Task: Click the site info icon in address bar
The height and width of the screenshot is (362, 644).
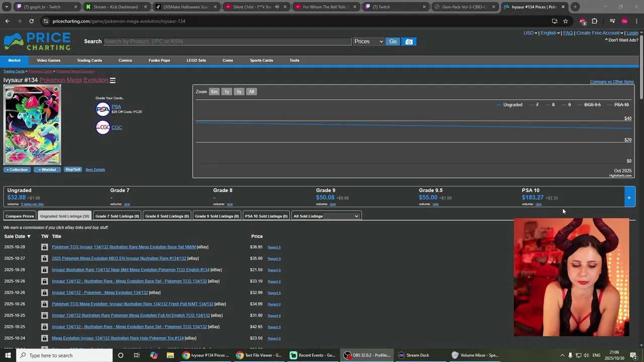Action: [x=46, y=21]
